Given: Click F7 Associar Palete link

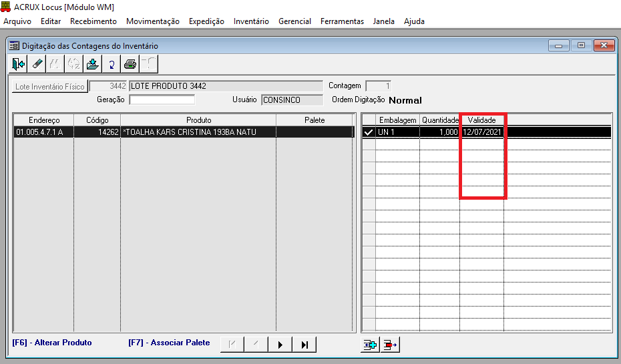Looking at the screenshot, I should pos(169,343).
